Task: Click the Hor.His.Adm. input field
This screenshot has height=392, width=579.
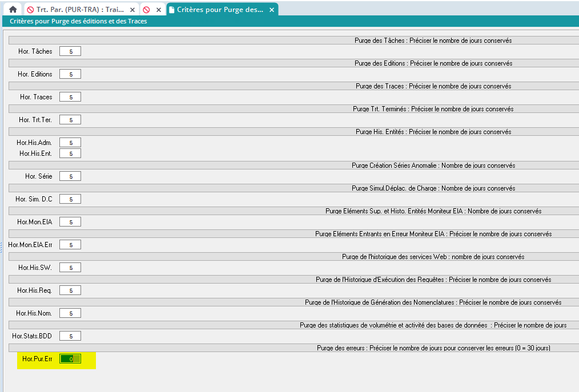Action: [70, 143]
